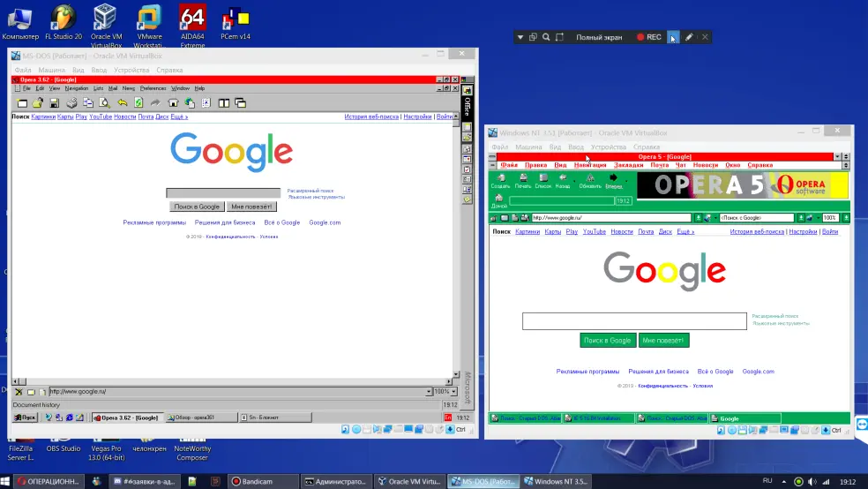Click the Cascade windows icon in Opera 3.62
The width and height of the screenshot is (868, 489).
click(x=240, y=103)
